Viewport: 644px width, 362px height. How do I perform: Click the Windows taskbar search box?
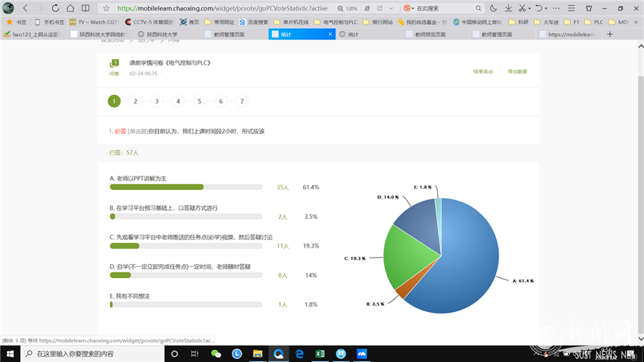pyautogui.click(x=91, y=354)
